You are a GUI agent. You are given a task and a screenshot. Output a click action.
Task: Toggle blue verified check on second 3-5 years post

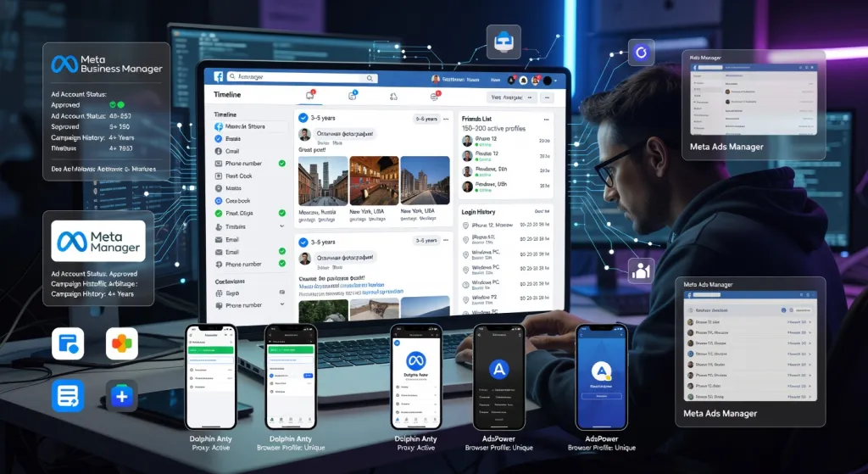point(303,243)
